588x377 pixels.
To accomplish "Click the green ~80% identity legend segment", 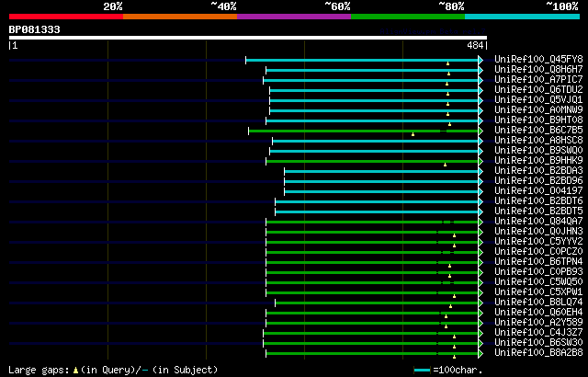I will [x=408, y=17].
